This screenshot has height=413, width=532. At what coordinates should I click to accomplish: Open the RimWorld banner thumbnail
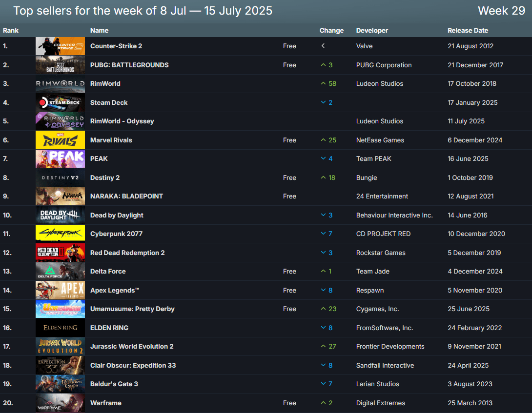click(60, 84)
